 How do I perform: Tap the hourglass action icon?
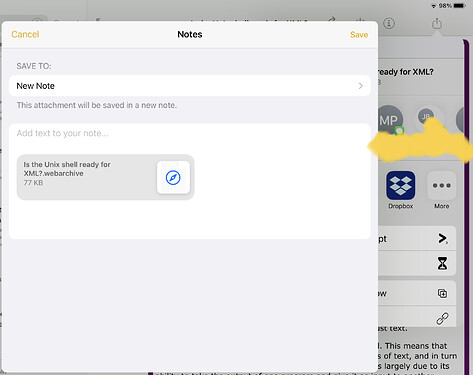point(442,263)
